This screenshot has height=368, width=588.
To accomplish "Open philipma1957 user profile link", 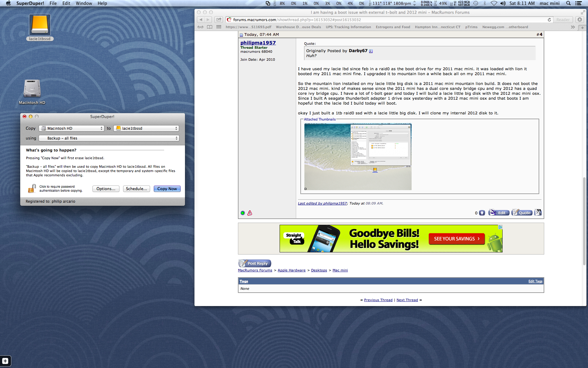I will 258,43.
